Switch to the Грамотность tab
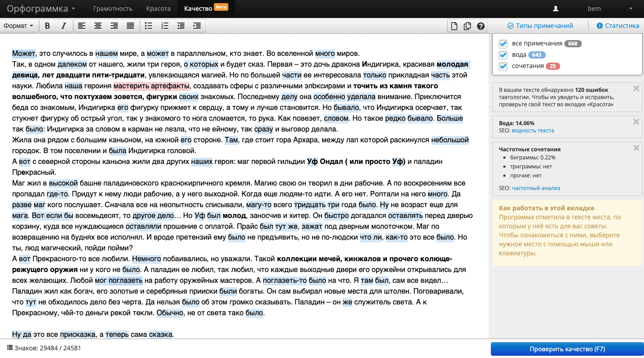The image size is (644, 358). pyautogui.click(x=113, y=9)
